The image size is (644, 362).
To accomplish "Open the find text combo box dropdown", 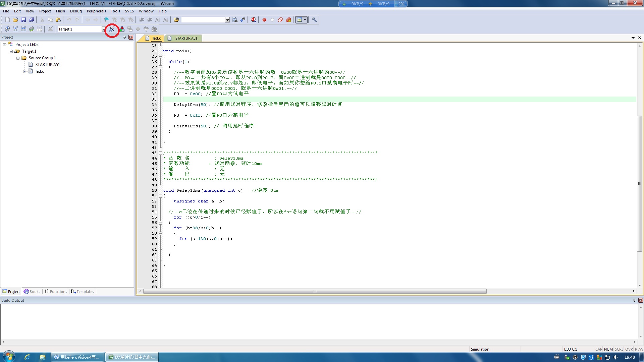I will 227,20.
